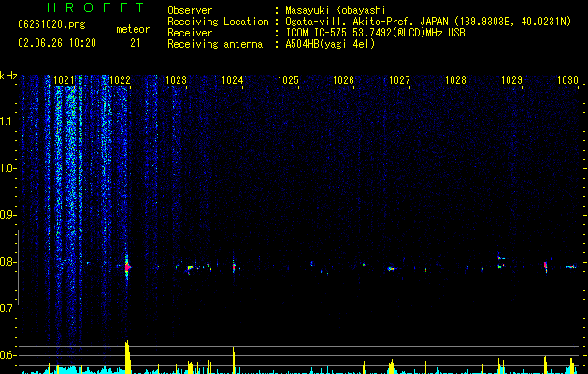This screenshot has height=374, width=588.
Task: Click the 'Receiving Location' label
Action: click(x=218, y=22)
